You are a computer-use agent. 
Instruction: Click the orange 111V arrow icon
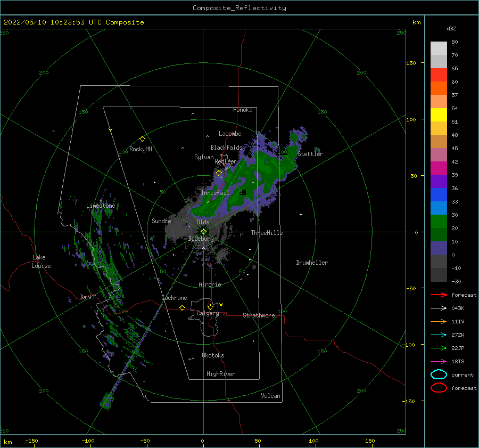pyautogui.click(x=439, y=321)
